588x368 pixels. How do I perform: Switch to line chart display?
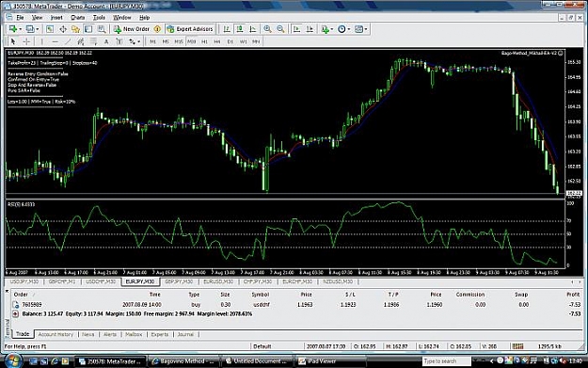[253, 29]
